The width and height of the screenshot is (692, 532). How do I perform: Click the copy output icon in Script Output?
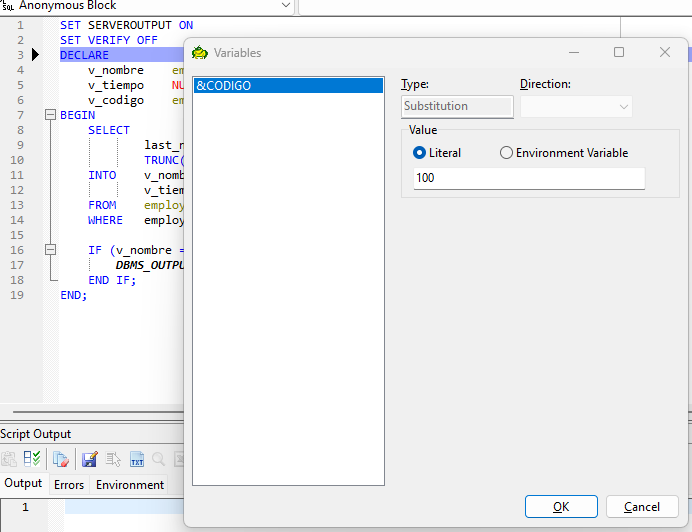click(x=9, y=459)
